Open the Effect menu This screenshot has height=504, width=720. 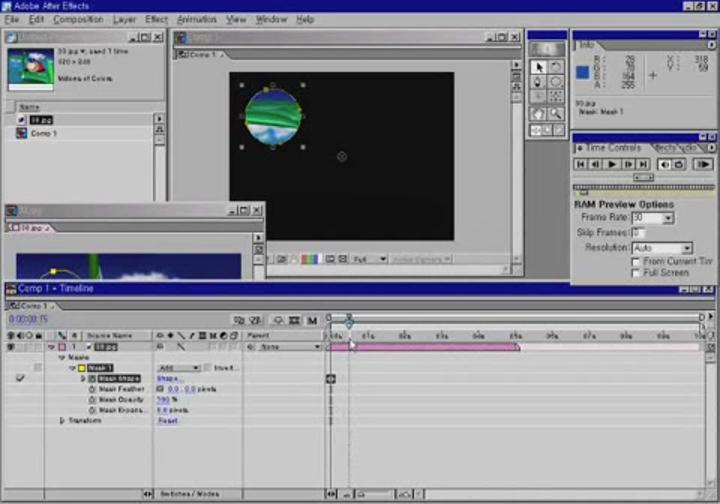coord(156,19)
